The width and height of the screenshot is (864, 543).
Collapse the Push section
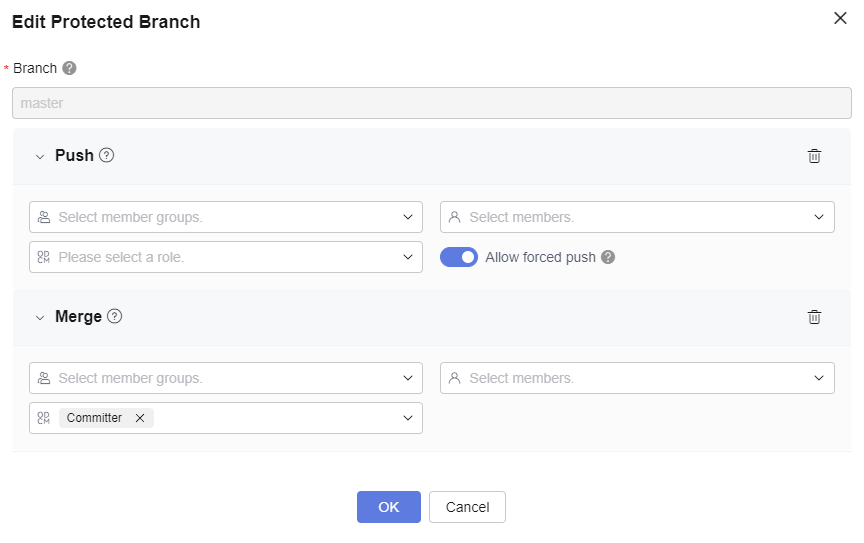click(x=40, y=157)
